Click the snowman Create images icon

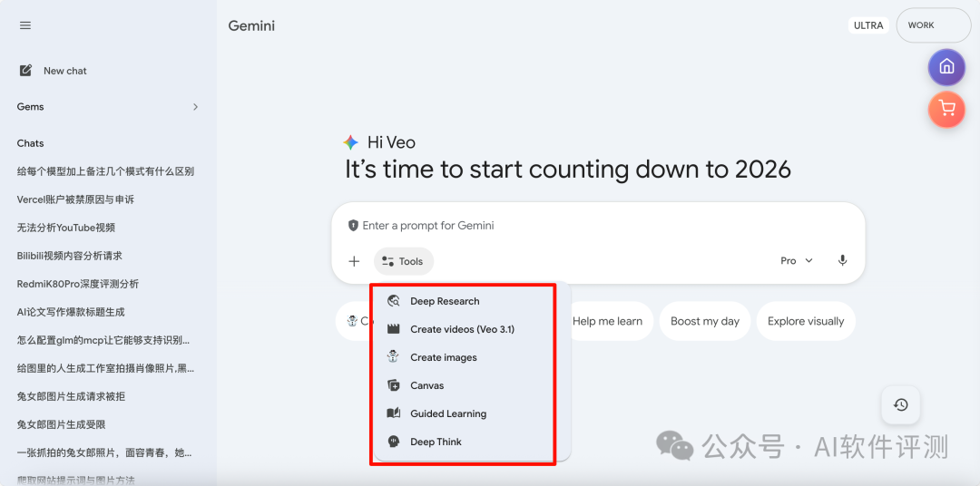[x=393, y=357]
